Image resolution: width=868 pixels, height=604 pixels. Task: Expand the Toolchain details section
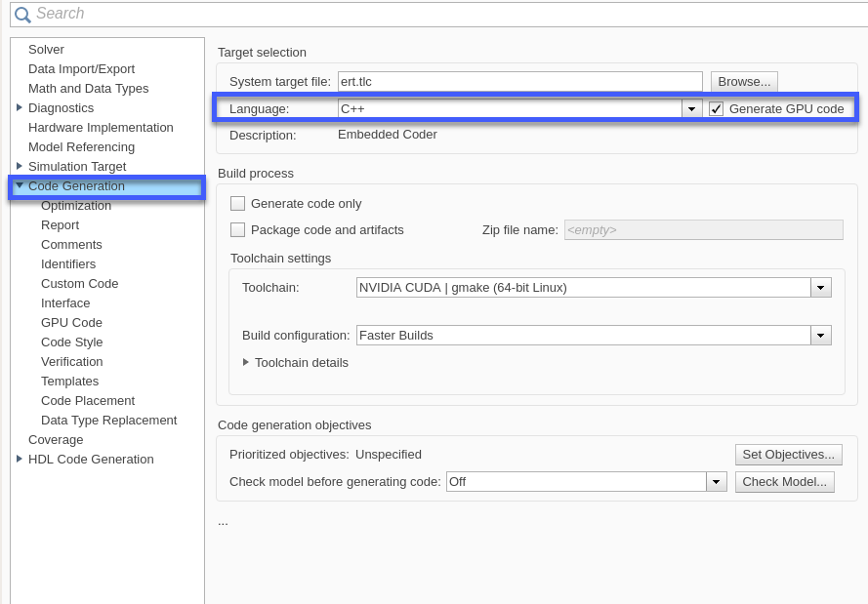click(246, 362)
